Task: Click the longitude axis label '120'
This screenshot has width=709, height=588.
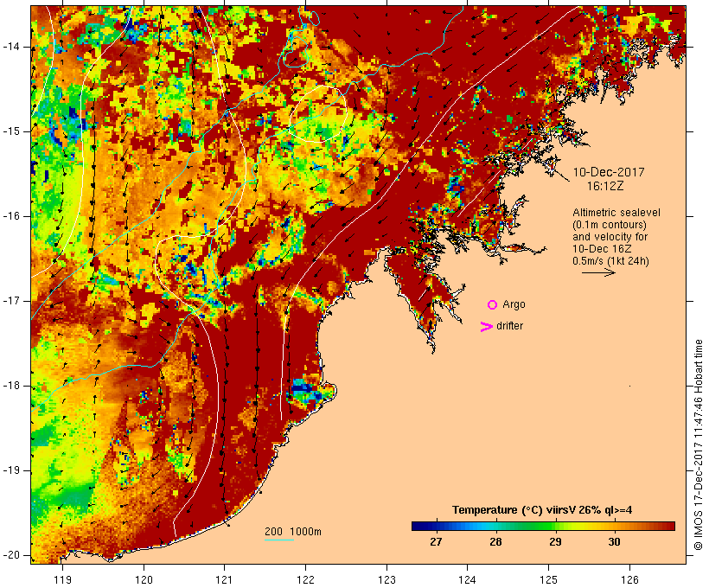Action: [144, 579]
